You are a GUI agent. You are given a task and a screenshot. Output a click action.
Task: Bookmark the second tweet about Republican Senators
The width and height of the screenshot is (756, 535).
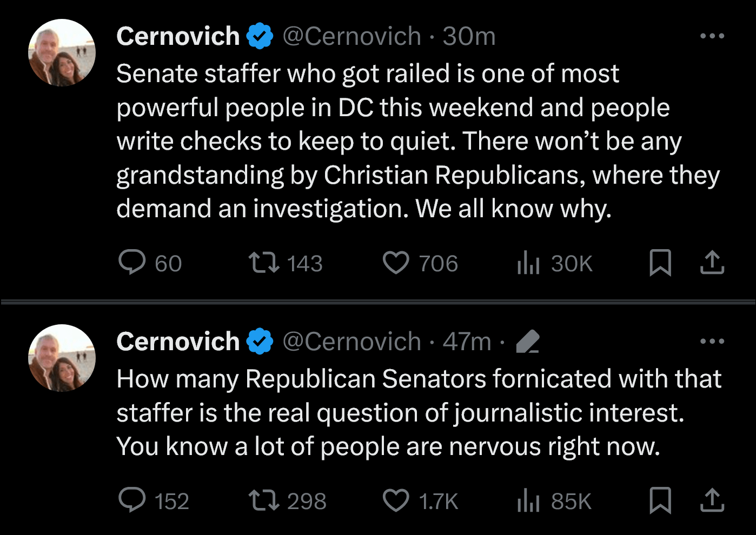click(660, 500)
